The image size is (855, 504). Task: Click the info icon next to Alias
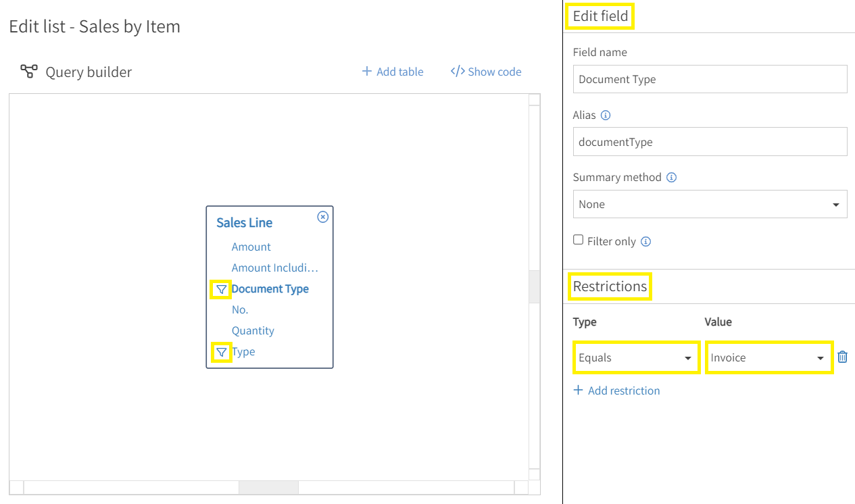(604, 115)
